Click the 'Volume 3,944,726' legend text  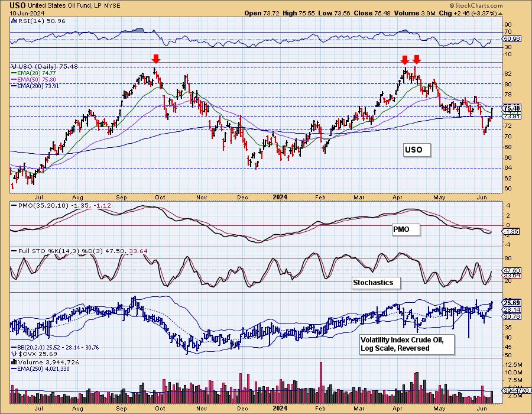tap(48, 362)
